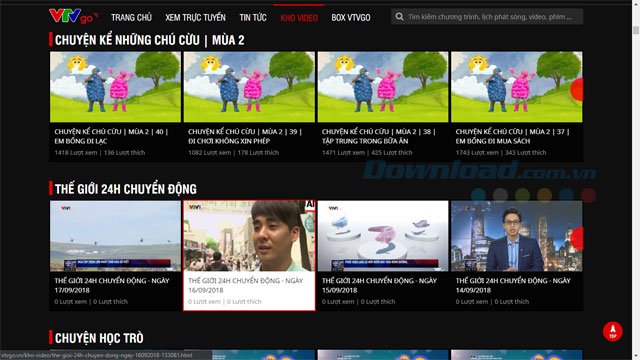Open Box VTVGo menu item
This screenshot has height=360, width=640.
click(351, 18)
